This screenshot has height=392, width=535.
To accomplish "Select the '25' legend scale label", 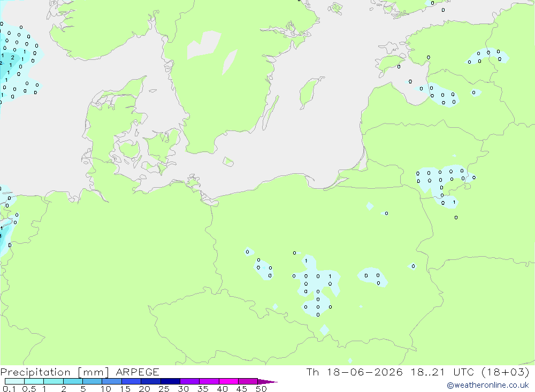I will click(164, 389).
